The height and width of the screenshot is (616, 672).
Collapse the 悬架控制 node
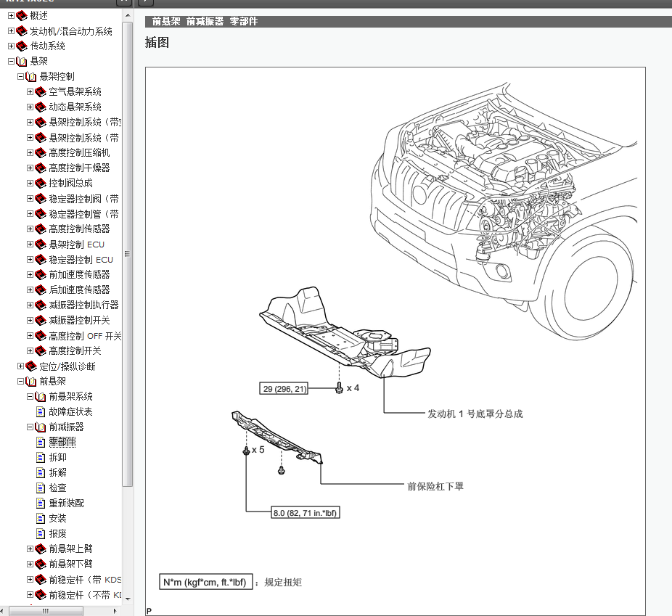click(20, 77)
